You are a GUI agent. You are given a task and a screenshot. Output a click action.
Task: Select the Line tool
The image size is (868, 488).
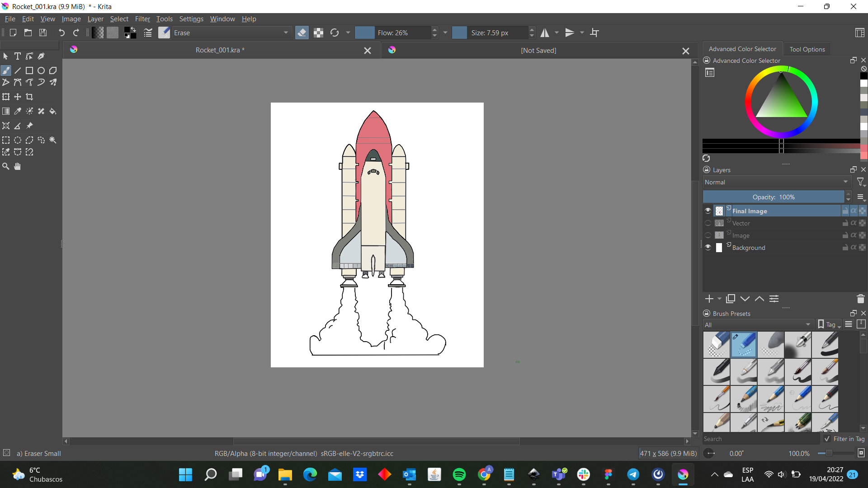18,70
